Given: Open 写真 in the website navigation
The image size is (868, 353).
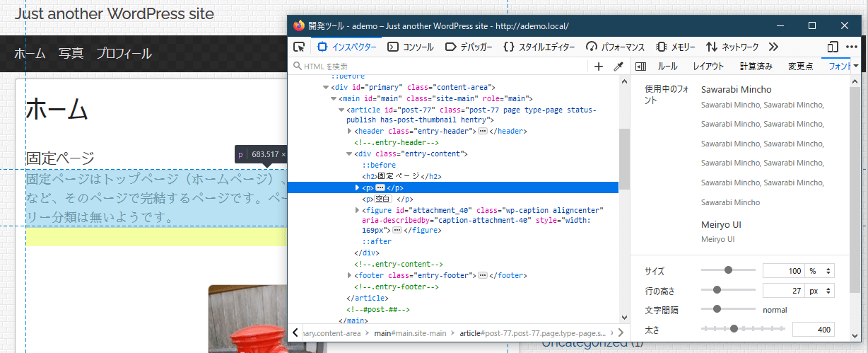Looking at the screenshot, I should 71,53.
